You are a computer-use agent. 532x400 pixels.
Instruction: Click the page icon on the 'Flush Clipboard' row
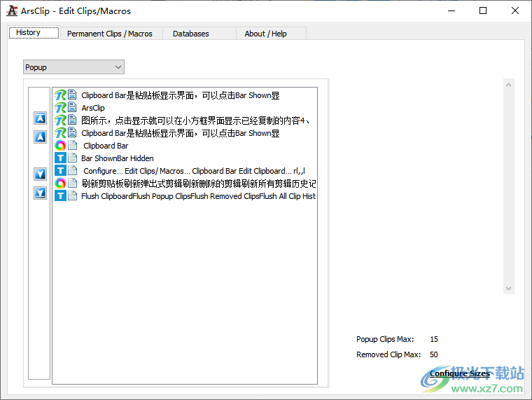click(72, 195)
